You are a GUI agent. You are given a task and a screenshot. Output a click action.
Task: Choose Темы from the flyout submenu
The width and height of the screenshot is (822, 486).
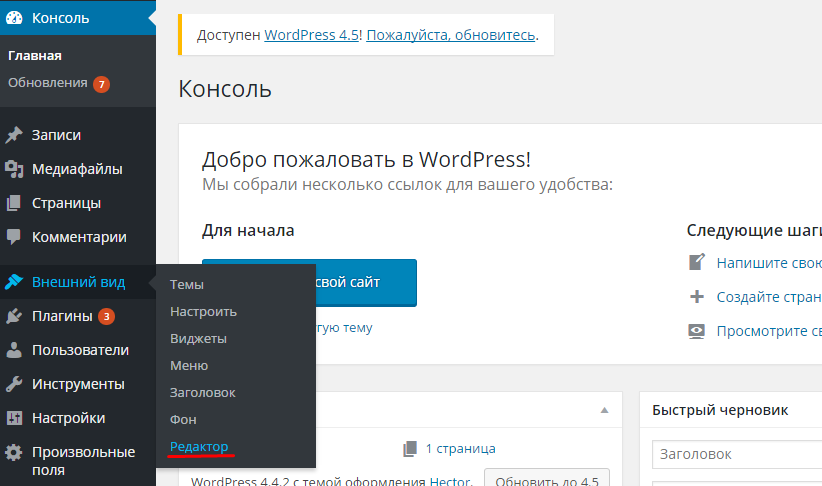pyautogui.click(x=187, y=285)
